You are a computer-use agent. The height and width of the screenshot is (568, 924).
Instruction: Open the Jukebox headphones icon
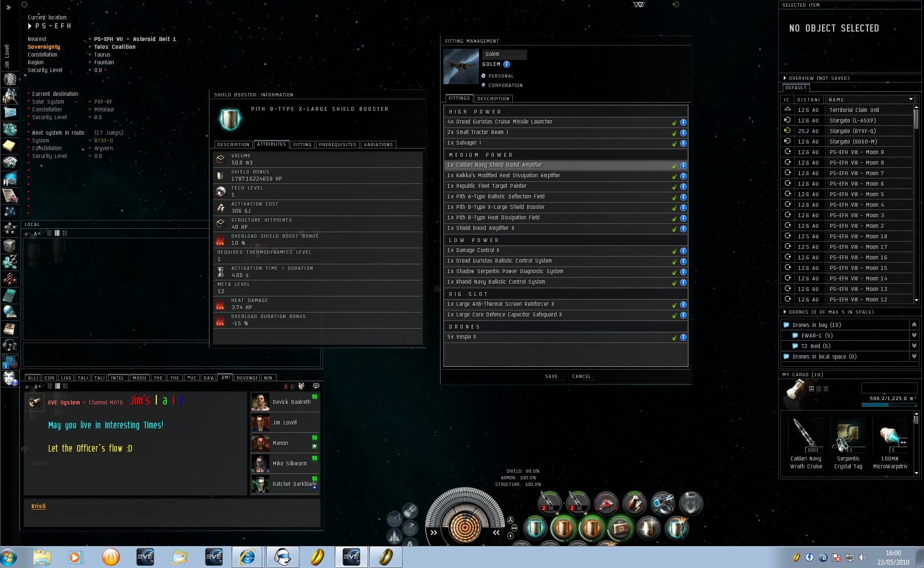tap(10, 345)
